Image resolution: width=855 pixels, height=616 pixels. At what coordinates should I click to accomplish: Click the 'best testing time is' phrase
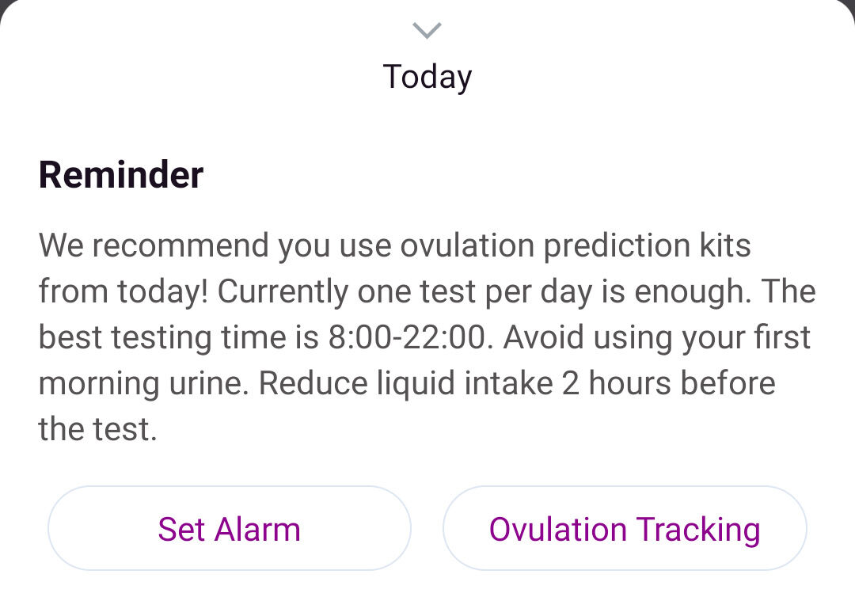click(178, 337)
